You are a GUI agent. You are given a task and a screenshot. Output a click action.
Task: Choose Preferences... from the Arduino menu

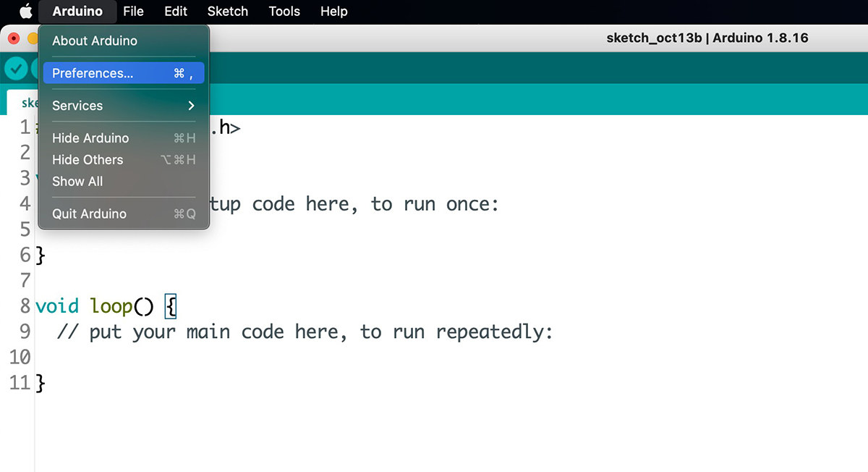tap(124, 73)
